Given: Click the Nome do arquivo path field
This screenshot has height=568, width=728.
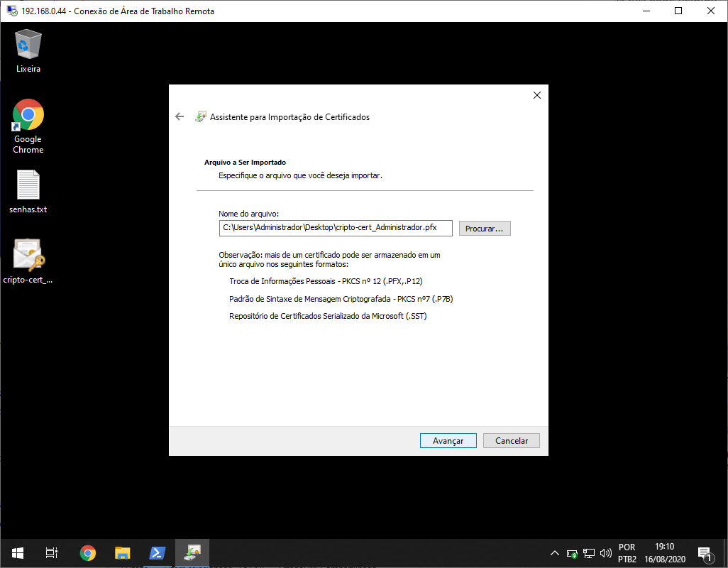Looking at the screenshot, I should pos(335,228).
